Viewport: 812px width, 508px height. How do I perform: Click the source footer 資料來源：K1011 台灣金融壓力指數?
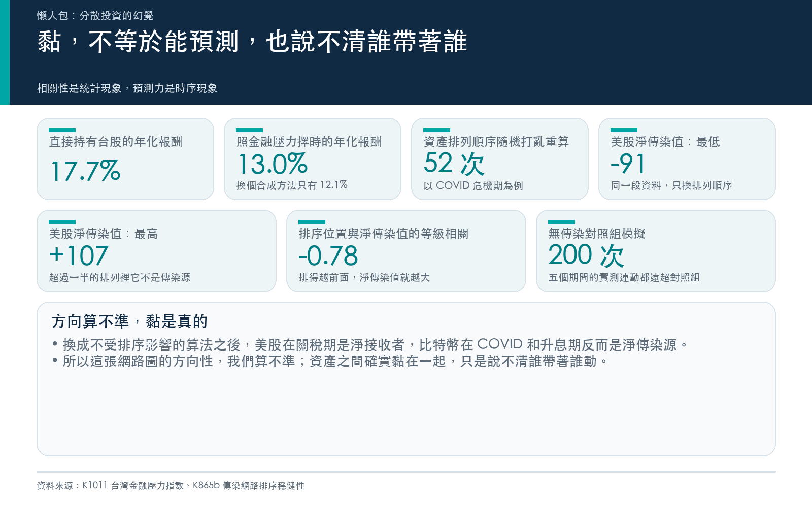coord(171,486)
